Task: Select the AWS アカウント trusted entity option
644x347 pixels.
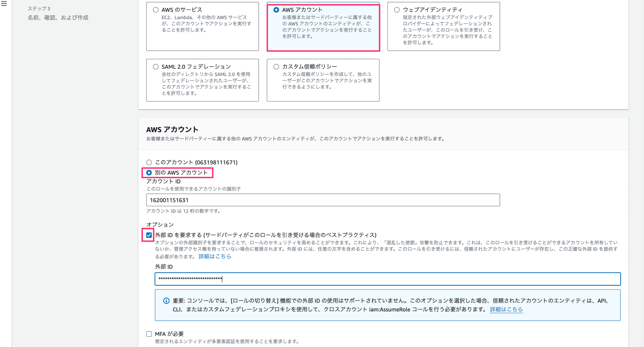Action: pyautogui.click(x=276, y=10)
